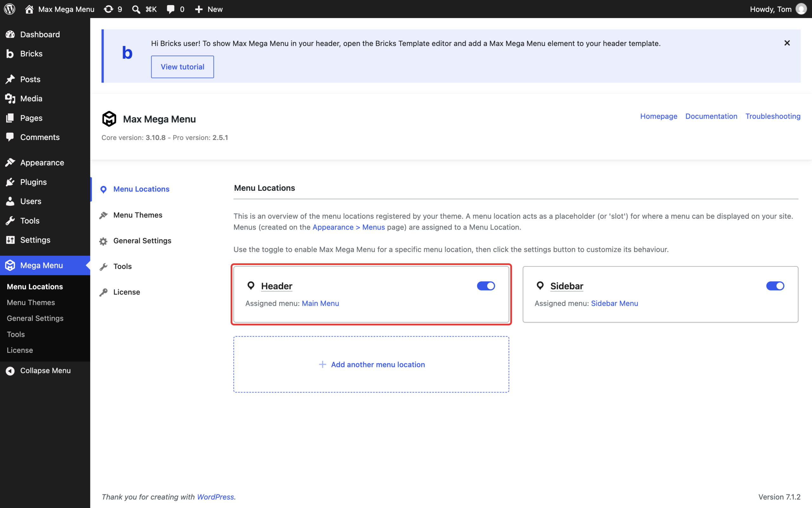This screenshot has width=812, height=508.
Task: Click the WordPress logo in admin bar
Action: pos(10,9)
